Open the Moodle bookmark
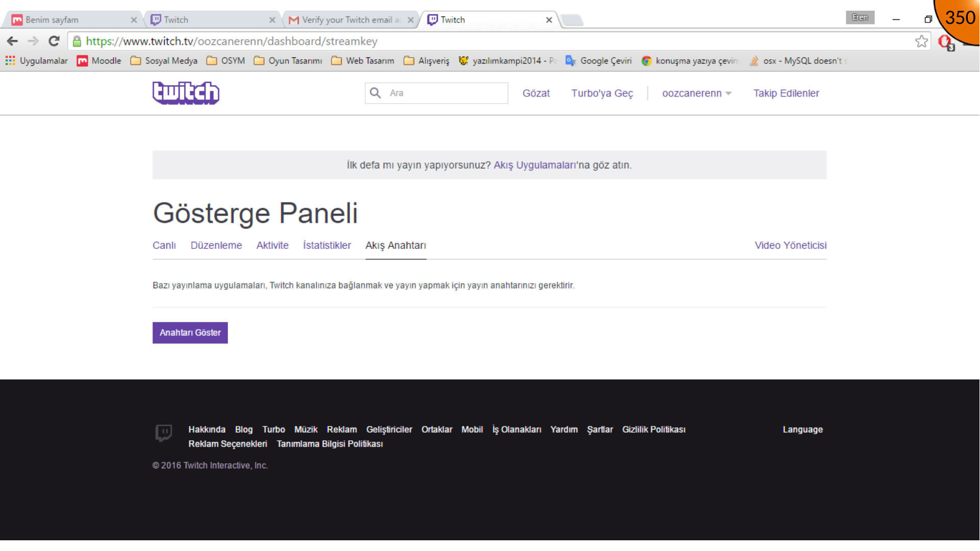The width and height of the screenshot is (980, 551). (x=99, y=61)
